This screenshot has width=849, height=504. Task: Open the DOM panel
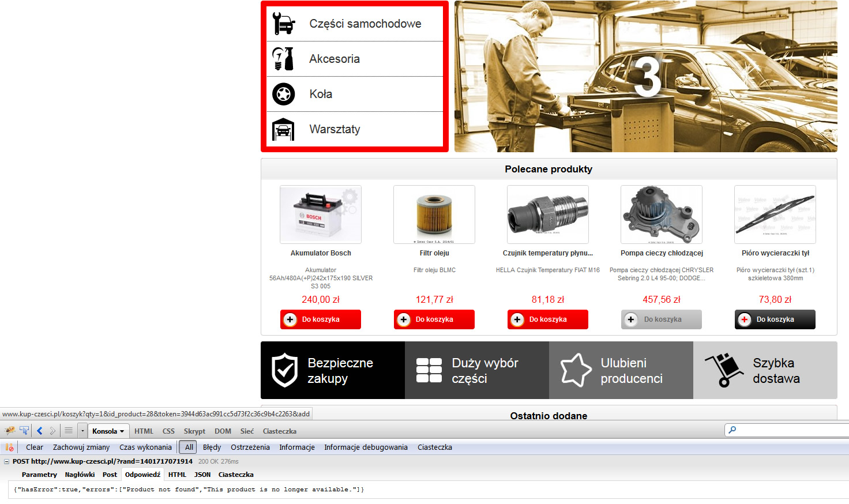pos(223,431)
